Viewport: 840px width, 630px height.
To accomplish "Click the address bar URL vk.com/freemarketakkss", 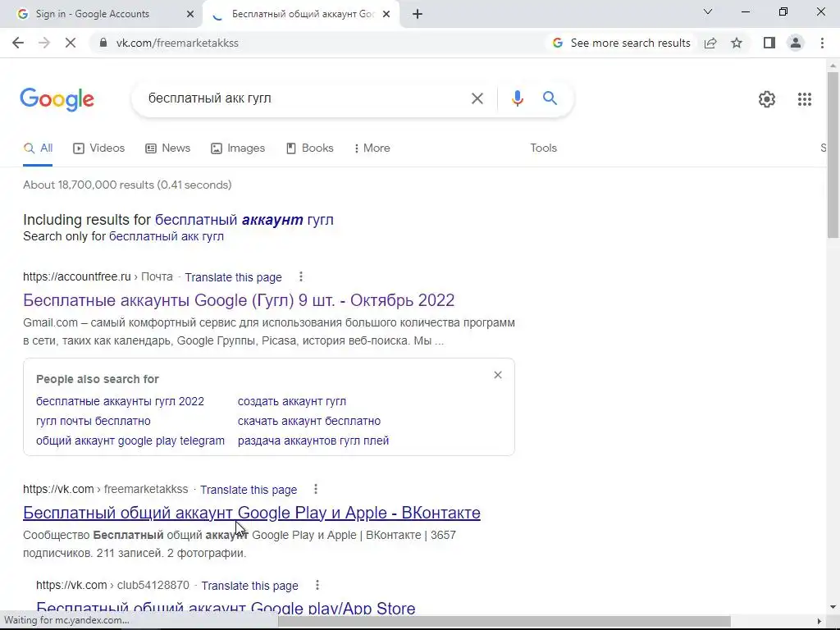I will coord(177,43).
